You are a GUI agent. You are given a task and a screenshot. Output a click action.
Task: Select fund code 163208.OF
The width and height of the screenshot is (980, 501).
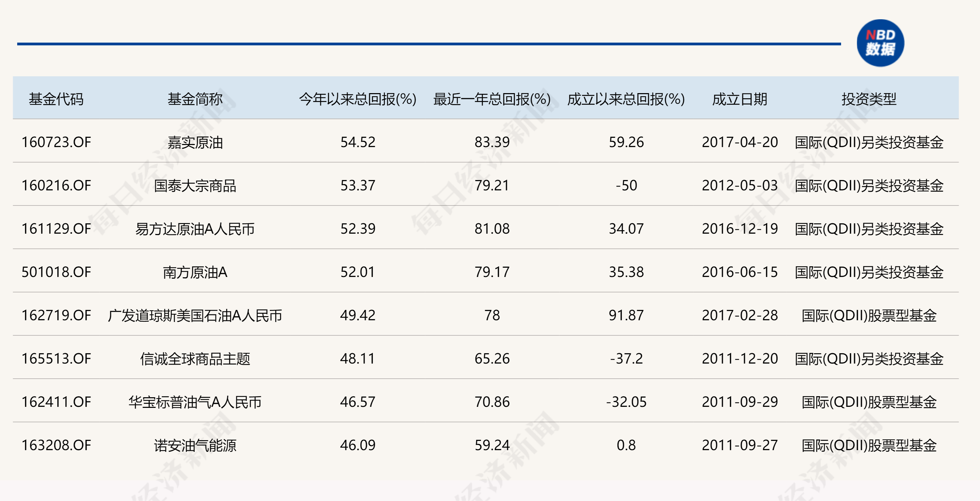pos(56,445)
